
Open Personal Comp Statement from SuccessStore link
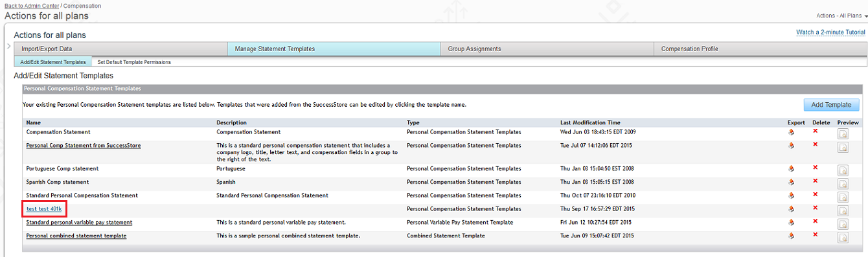(x=84, y=145)
